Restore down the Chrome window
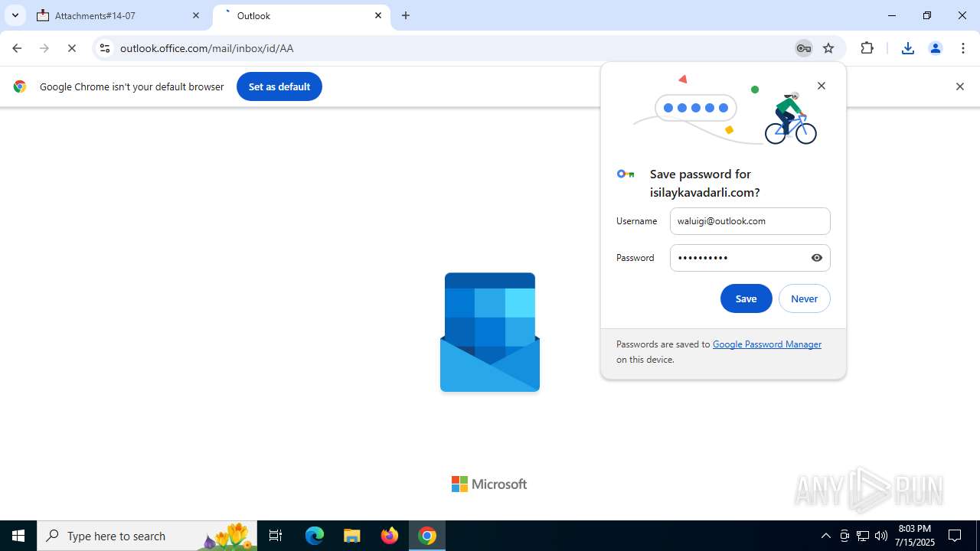The width and height of the screenshot is (980, 551). click(927, 15)
